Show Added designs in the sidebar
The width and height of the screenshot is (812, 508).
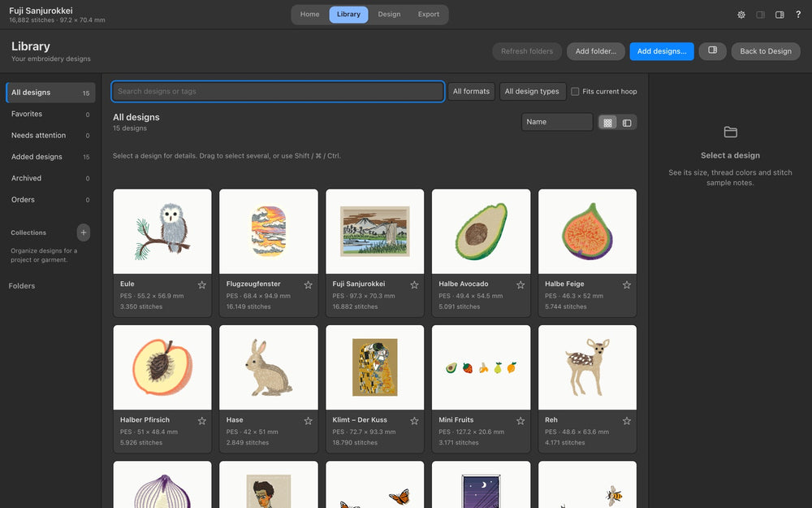click(x=50, y=157)
